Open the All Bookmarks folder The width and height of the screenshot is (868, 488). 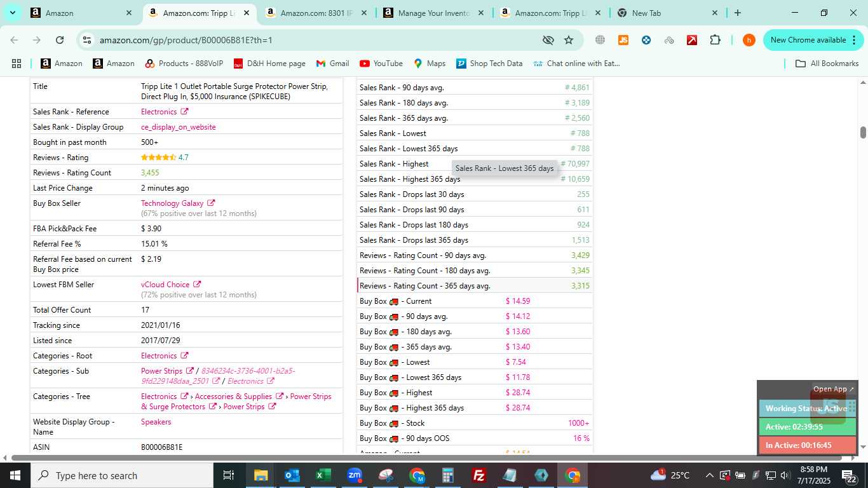click(x=827, y=64)
